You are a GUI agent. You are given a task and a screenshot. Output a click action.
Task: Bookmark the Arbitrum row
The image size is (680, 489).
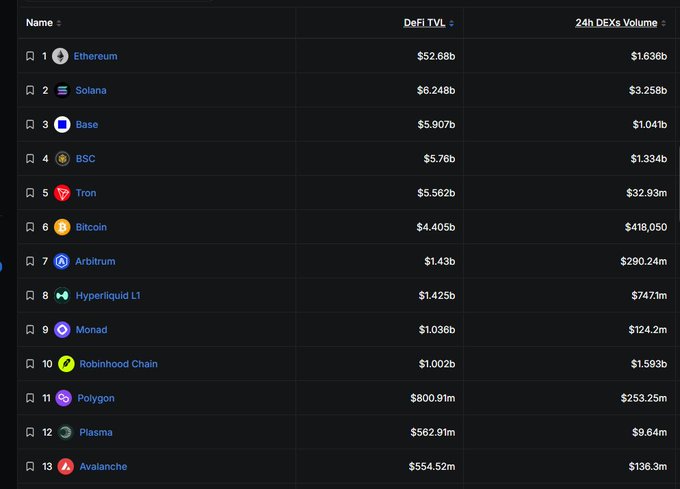30,261
